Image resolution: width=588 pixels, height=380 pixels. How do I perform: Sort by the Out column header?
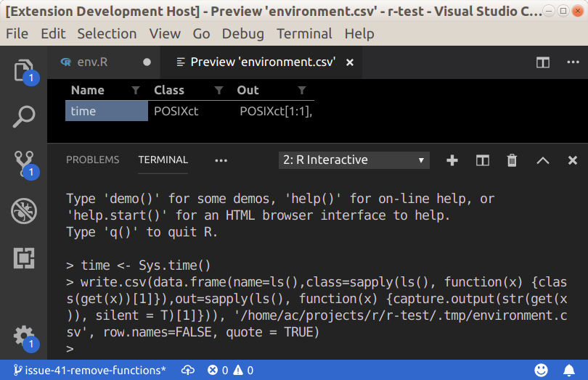248,90
